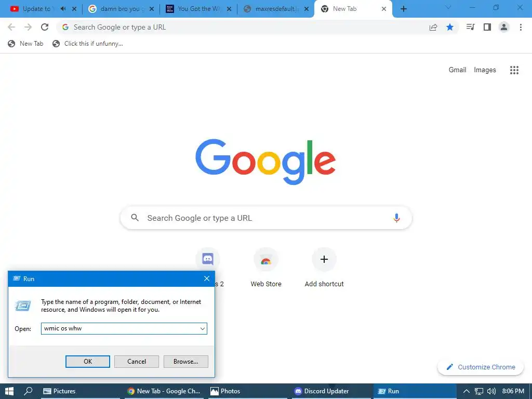Focus the Google search box

[x=266, y=218]
